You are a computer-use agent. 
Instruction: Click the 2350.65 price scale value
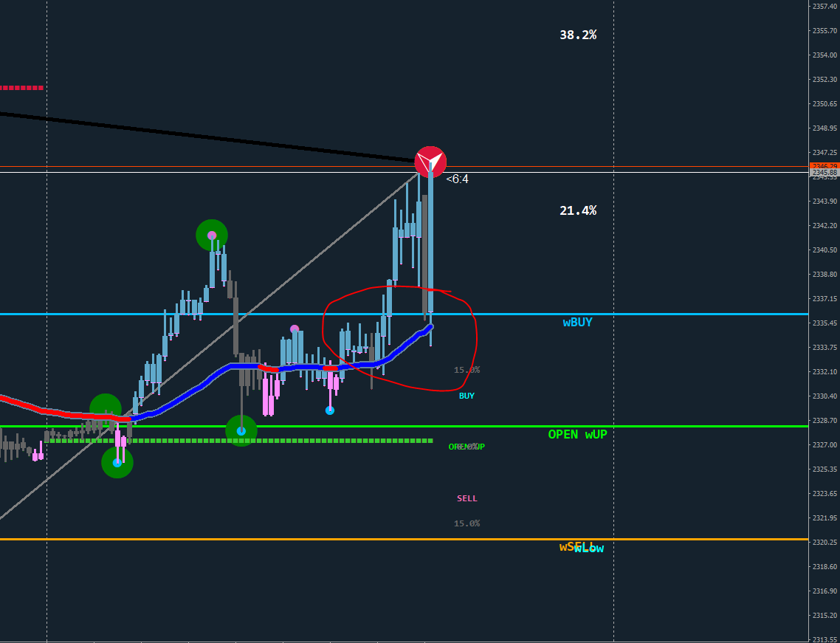[824, 103]
